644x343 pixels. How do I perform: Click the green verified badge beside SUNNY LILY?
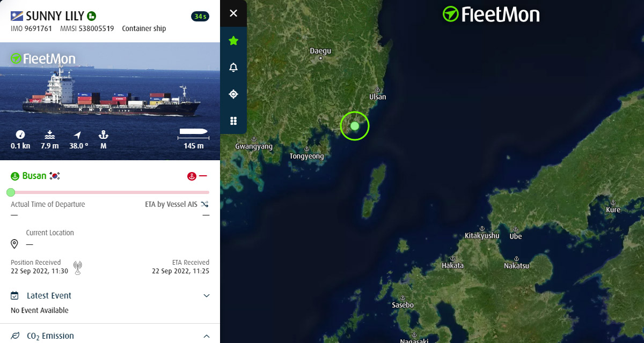(92, 16)
